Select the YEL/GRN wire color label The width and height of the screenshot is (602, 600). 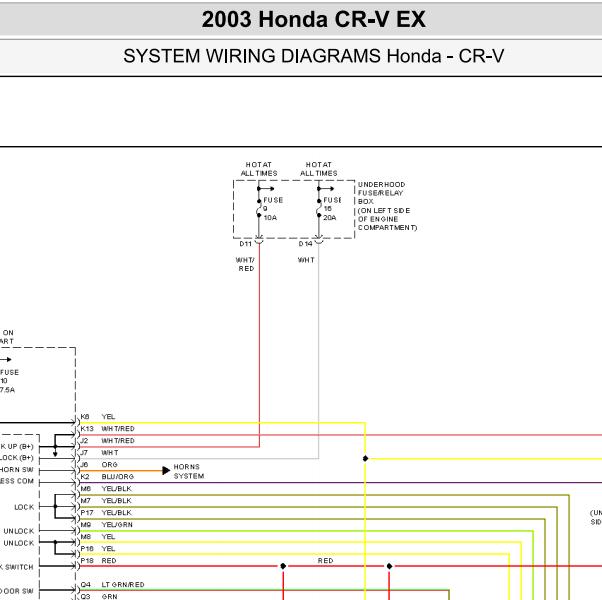click(x=117, y=524)
